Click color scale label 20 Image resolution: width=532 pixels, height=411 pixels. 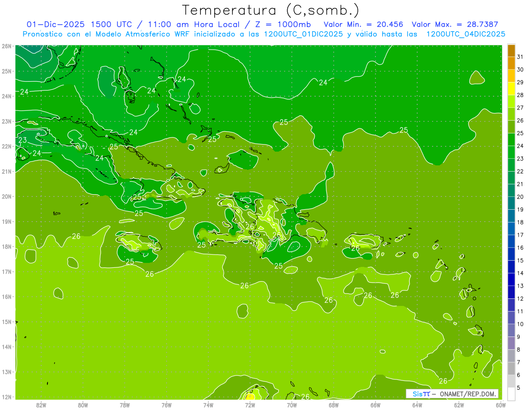[x=520, y=197]
